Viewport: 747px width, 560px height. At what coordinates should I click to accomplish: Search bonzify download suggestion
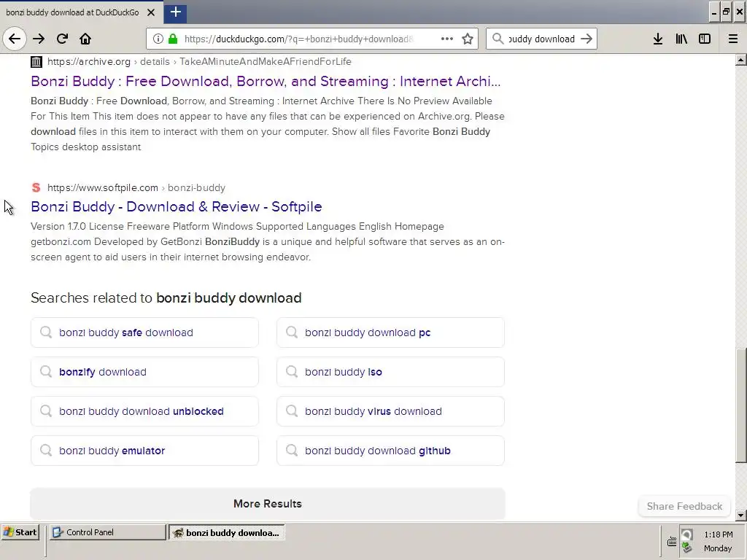144,372
